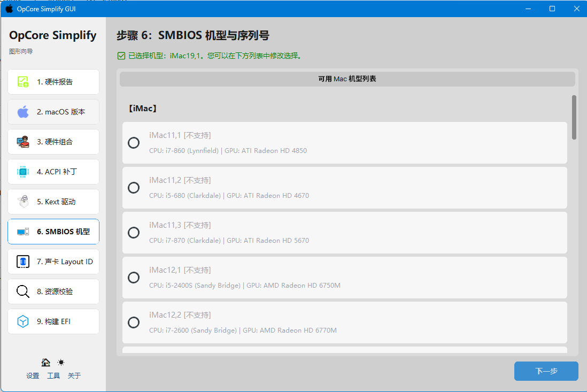Viewport: 587px width, 392px height.
Task: Switch to the 6. SMBIOS 机型 tab
Action: pyautogui.click(x=53, y=232)
